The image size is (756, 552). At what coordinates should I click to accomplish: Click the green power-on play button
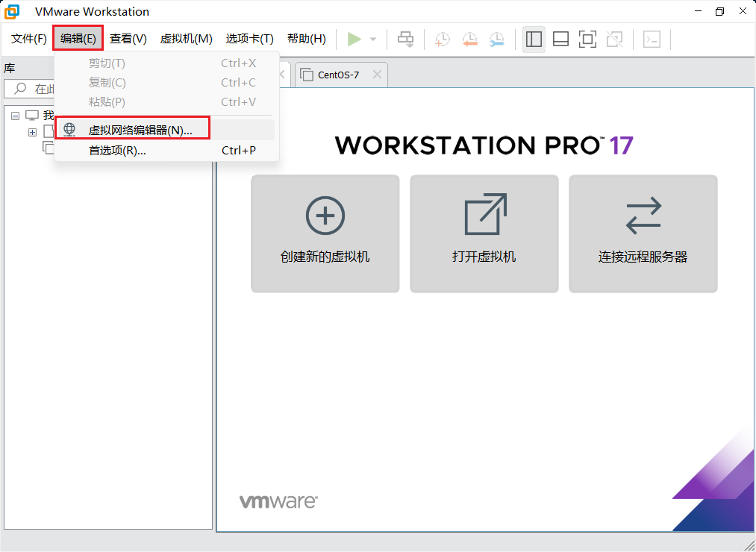pyautogui.click(x=354, y=39)
